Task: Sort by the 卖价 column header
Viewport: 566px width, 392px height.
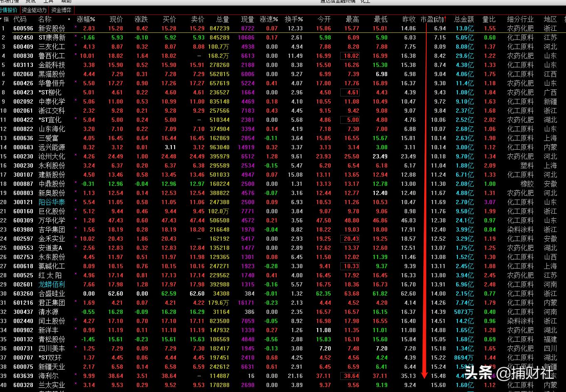Action: click(198, 19)
